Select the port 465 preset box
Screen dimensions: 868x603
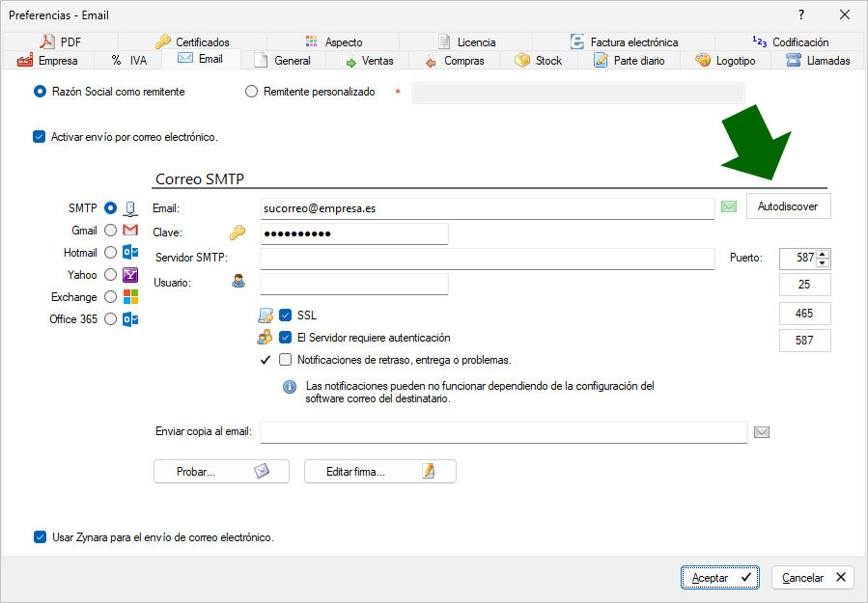coord(804,313)
